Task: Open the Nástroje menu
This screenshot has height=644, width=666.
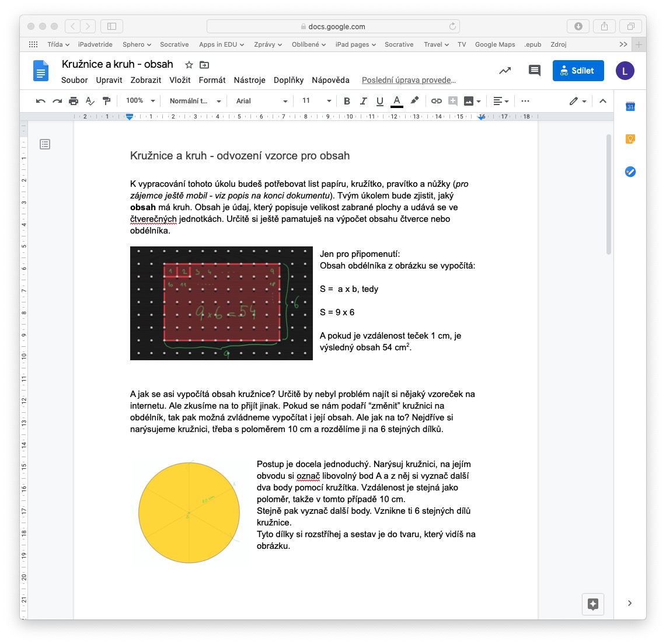Action: pos(249,81)
